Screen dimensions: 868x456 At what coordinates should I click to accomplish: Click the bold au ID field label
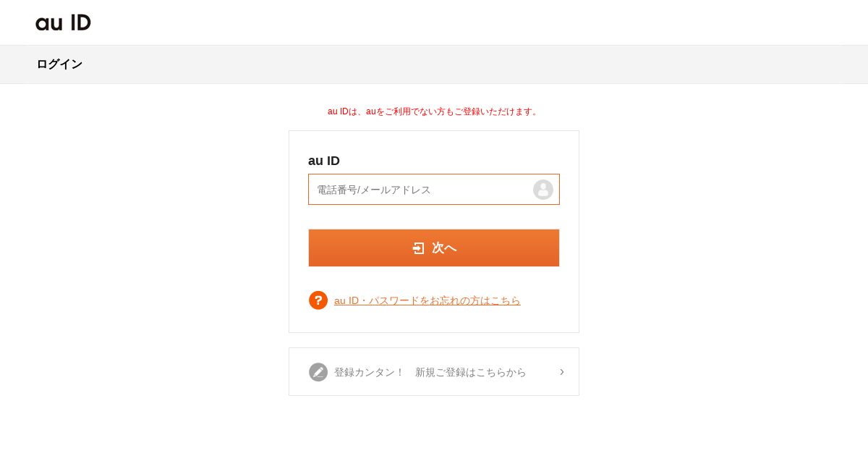(x=324, y=161)
